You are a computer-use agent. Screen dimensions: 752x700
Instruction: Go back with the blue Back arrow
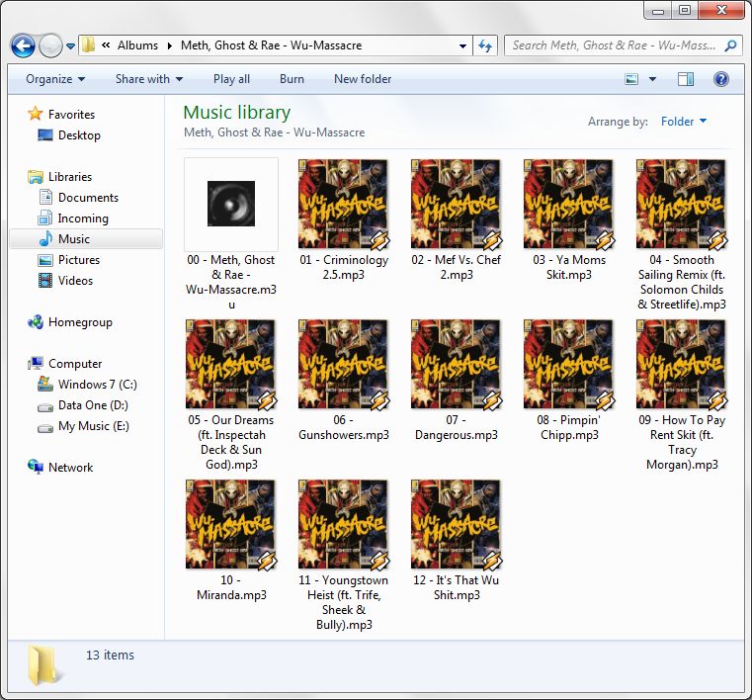pos(23,46)
